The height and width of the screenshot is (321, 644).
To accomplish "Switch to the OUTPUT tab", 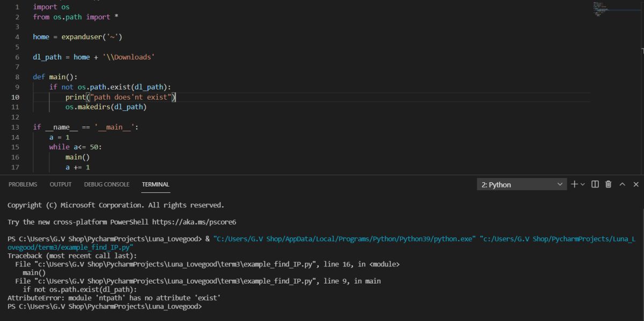I will 61,184.
